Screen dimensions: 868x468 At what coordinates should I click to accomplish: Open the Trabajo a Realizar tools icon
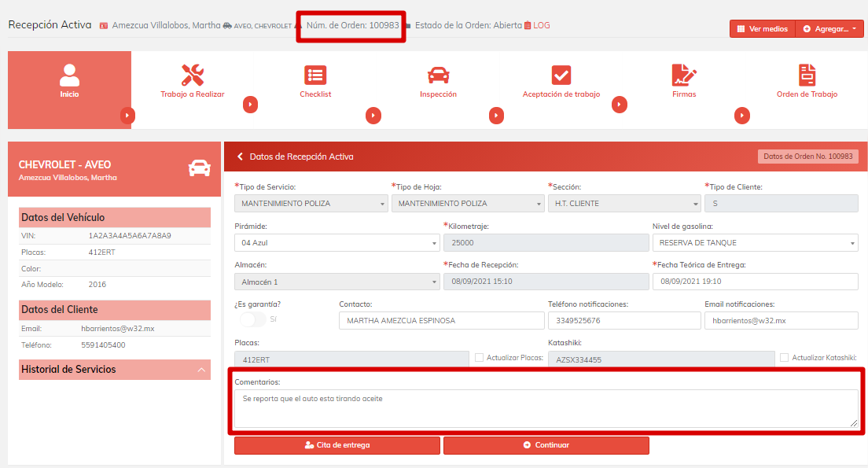[x=193, y=76]
